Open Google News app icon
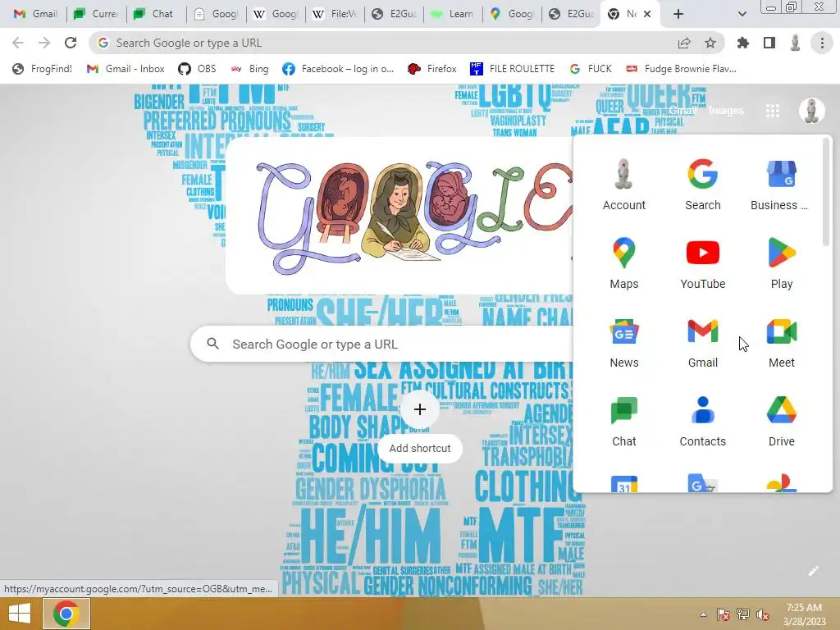Viewport: 840px width, 630px height. pos(623,342)
